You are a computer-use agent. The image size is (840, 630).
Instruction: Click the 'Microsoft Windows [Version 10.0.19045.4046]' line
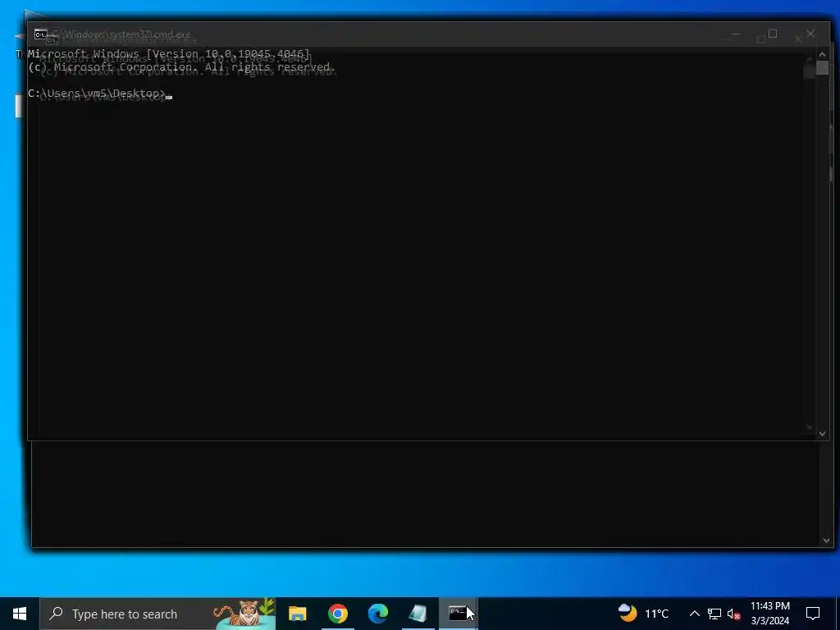click(169, 54)
